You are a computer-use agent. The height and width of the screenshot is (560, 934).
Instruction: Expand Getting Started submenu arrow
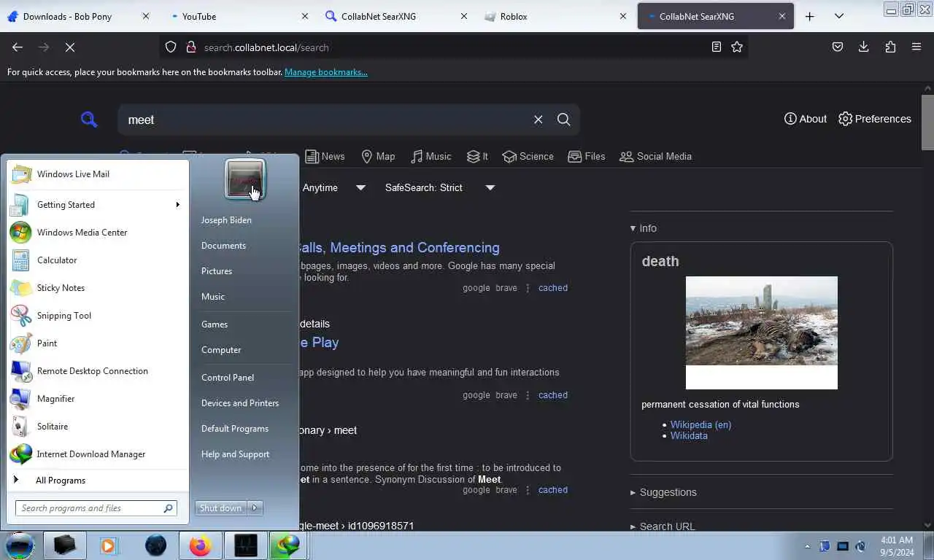[177, 205]
